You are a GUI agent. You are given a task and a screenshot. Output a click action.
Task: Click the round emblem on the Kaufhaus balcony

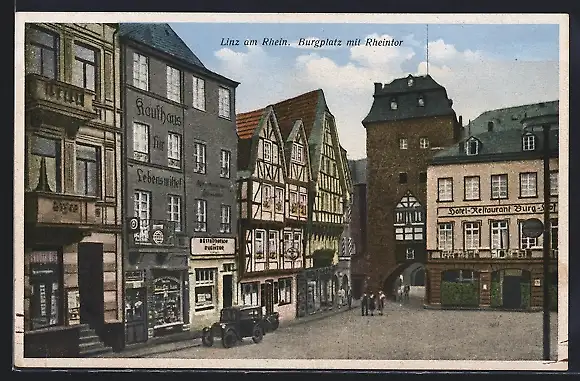pos(158,237)
